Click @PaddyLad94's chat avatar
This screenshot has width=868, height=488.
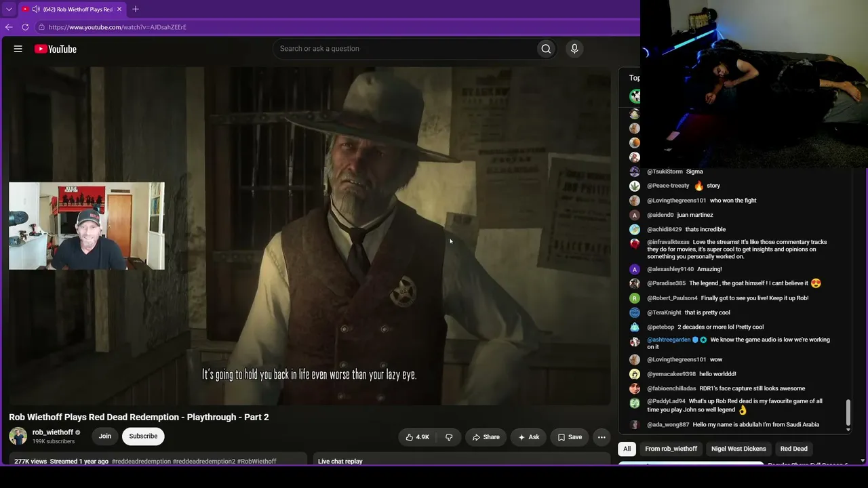click(635, 403)
